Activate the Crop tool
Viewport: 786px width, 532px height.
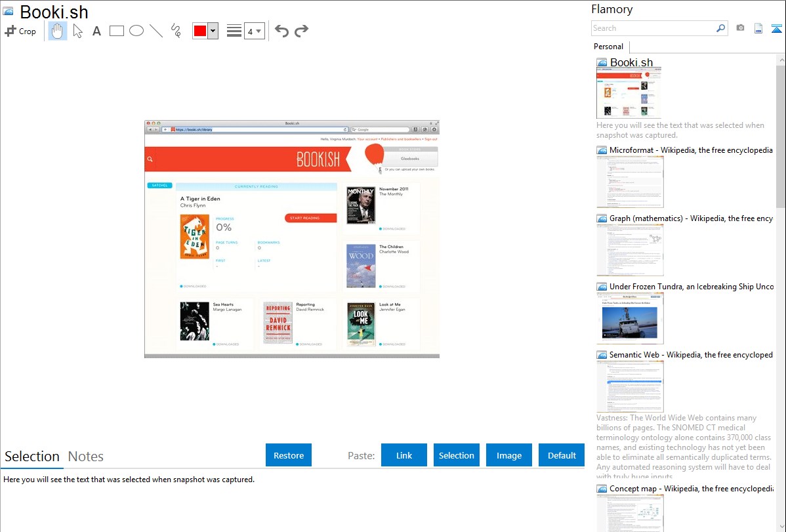point(20,31)
